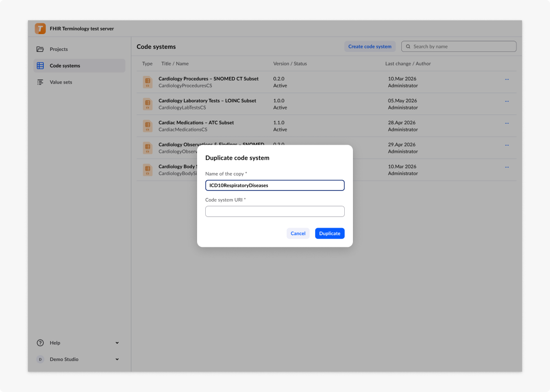
Task: Click Cardiology Procedures – SNOMED CT Subset title
Action: pyautogui.click(x=208, y=78)
